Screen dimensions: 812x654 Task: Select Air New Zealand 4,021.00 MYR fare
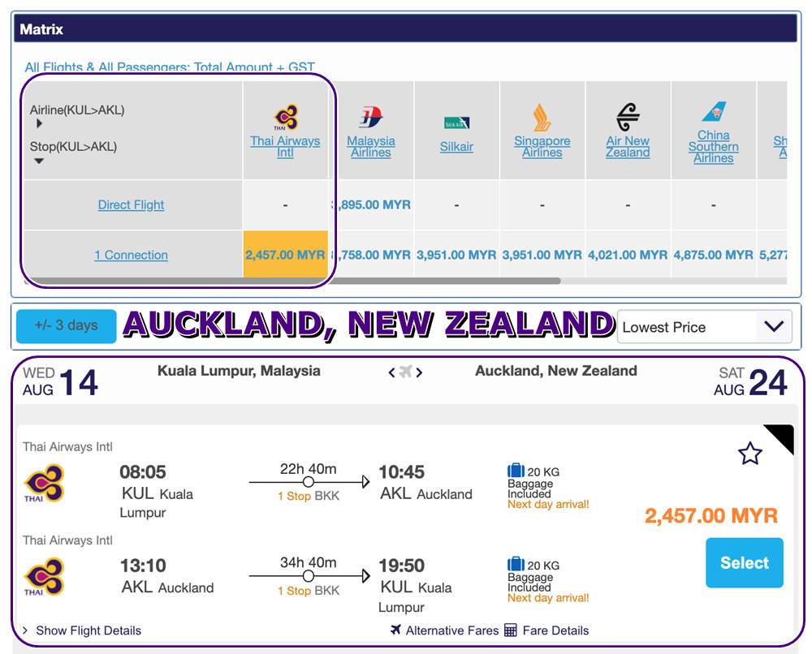point(628,255)
